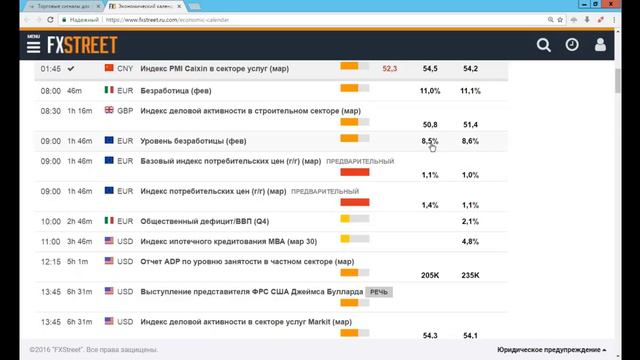Click yellow volatility bar on Общественный дефицит row
The height and width of the screenshot is (360, 640).
(x=355, y=219)
